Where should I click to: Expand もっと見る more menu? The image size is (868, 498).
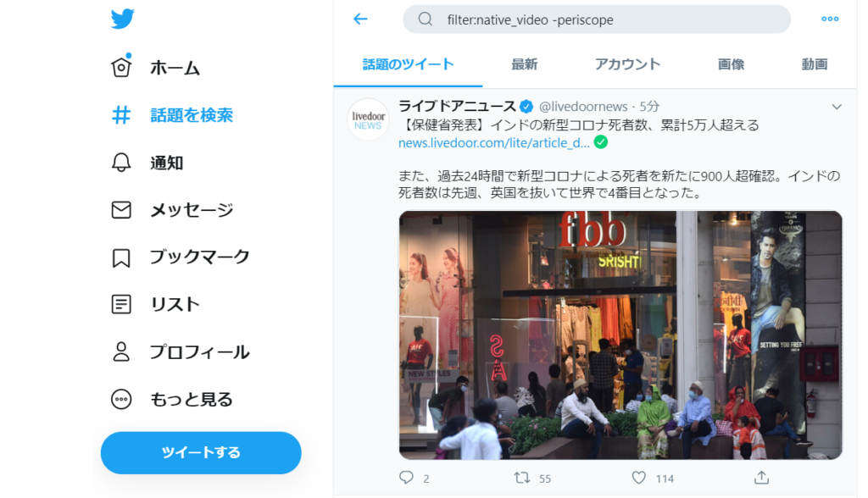[121, 400]
